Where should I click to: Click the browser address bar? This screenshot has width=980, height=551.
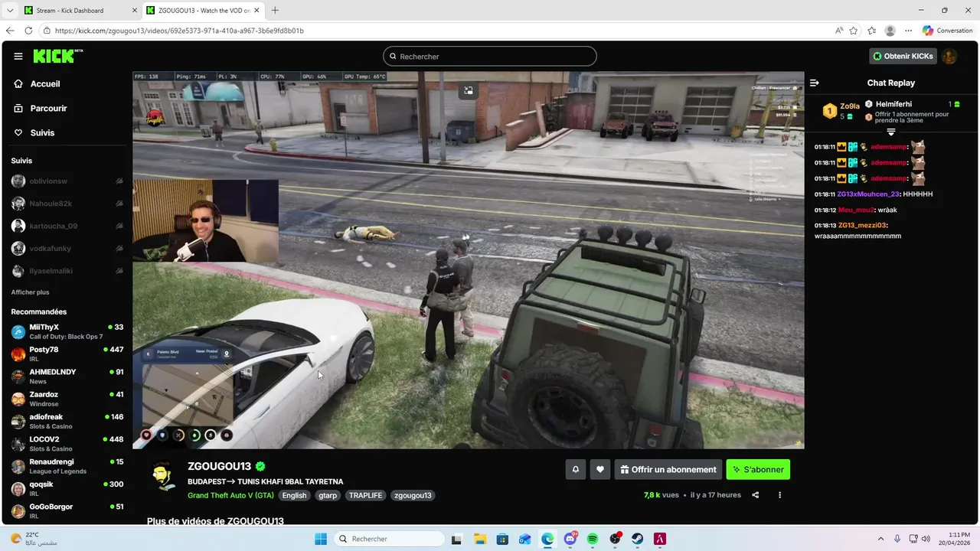pyautogui.click(x=436, y=31)
